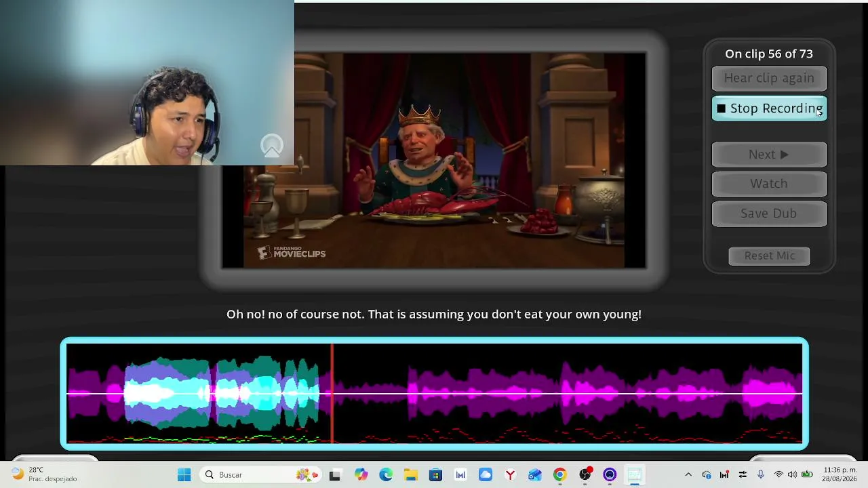Open the white IMI app taskbar icon
This screenshot has height=488, width=868.
460,475
